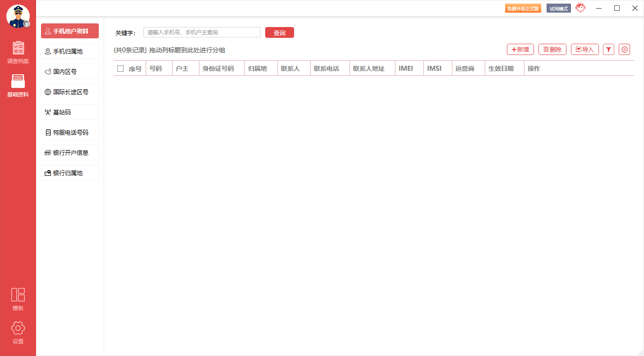Screen dimensions: 644x356
Task: Upgrade via 免费升级正式版 banner
Action: tap(523, 8)
